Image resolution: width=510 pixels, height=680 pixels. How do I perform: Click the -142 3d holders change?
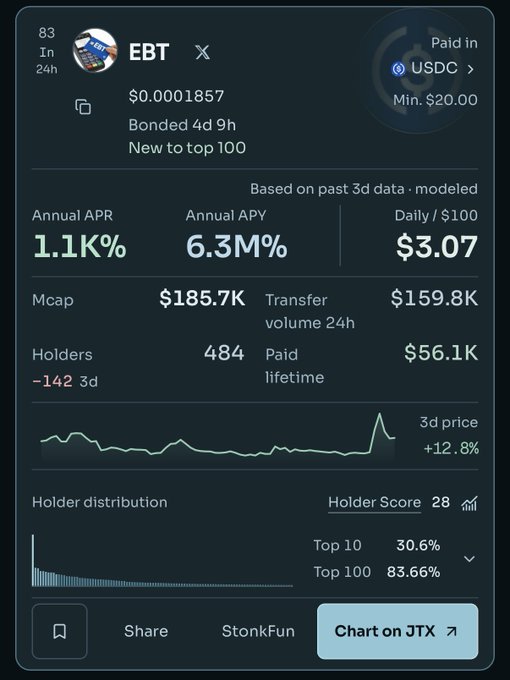click(65, 381)
